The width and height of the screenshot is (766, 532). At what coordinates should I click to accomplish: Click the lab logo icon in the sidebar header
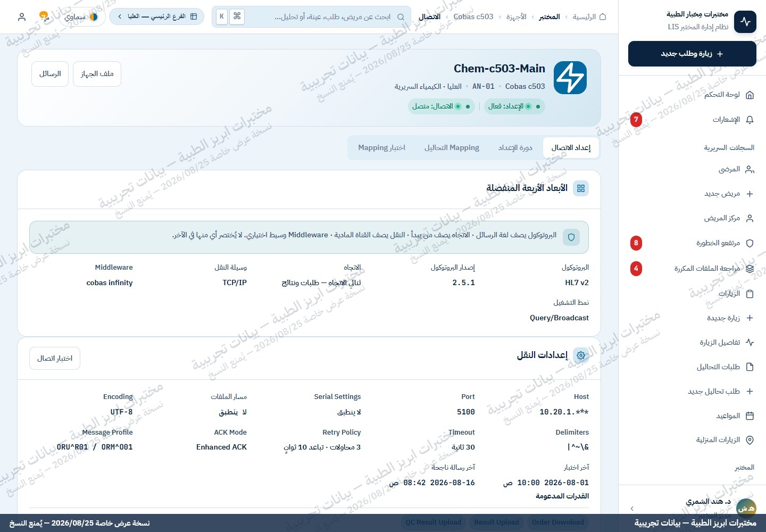(745, 21)
